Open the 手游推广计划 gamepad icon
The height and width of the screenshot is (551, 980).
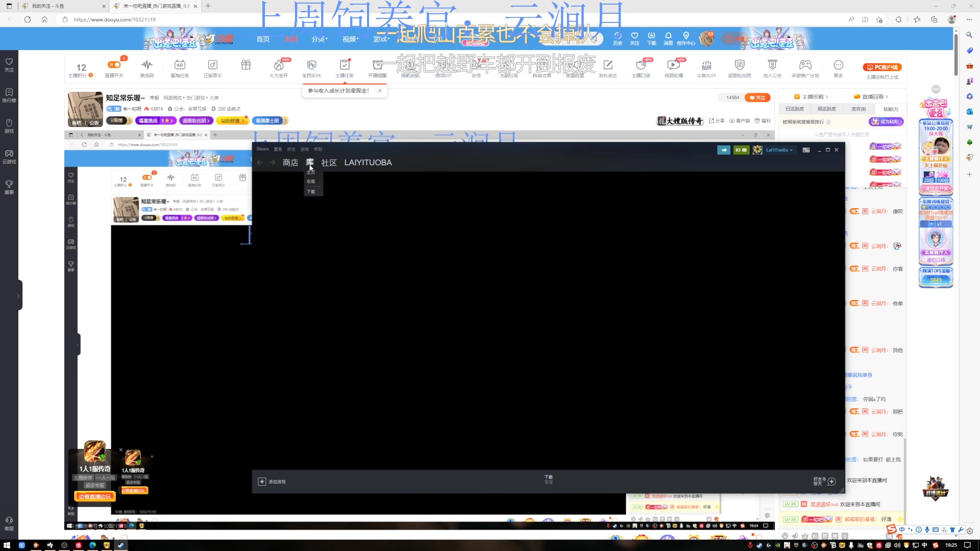tap(805, 68)
